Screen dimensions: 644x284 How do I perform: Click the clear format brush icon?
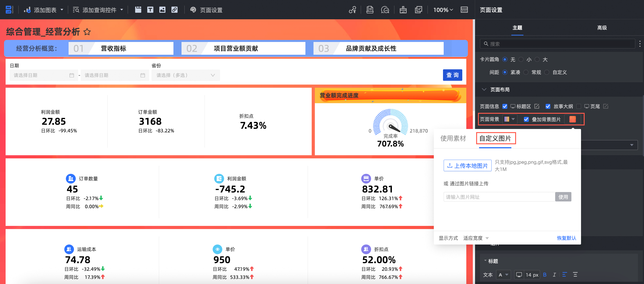coord(403,10)
